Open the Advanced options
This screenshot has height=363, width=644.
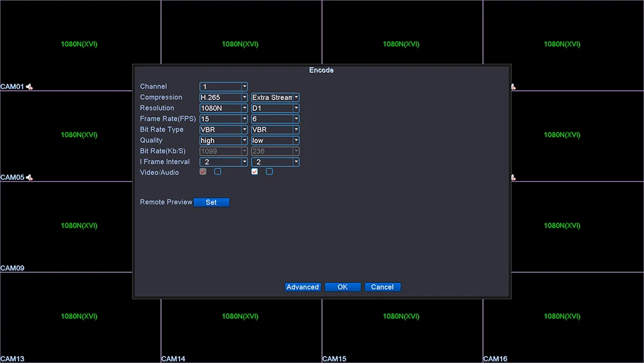(x=303, y=287)
